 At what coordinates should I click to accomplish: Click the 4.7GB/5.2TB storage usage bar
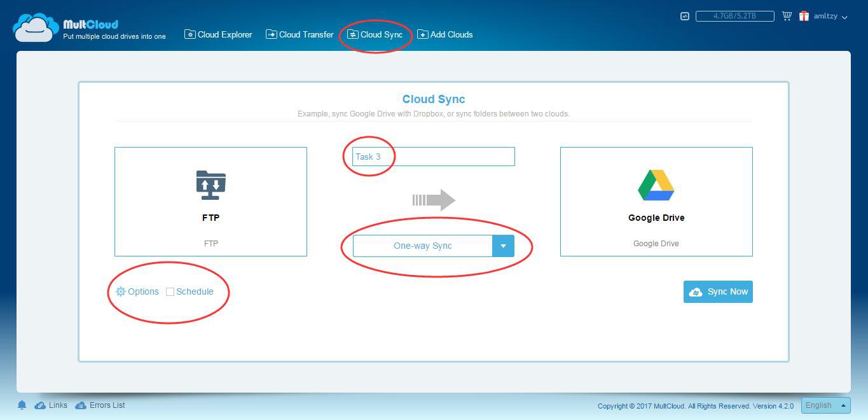click(734, 16)
